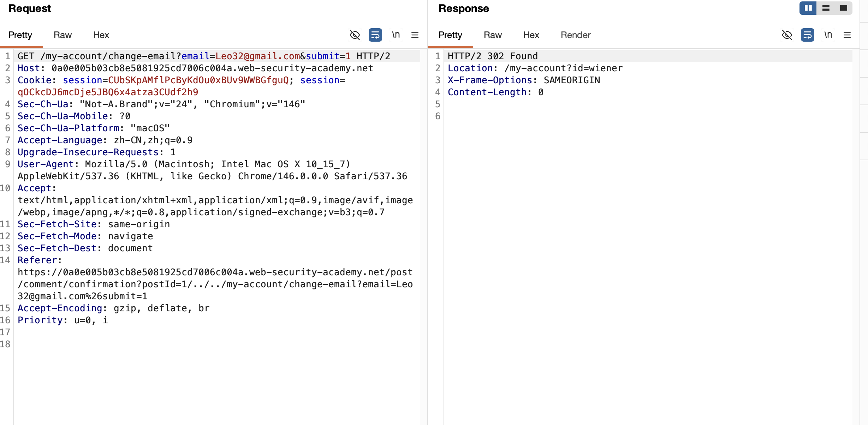Show non-printable \n characters in Request

click(396, 35)
